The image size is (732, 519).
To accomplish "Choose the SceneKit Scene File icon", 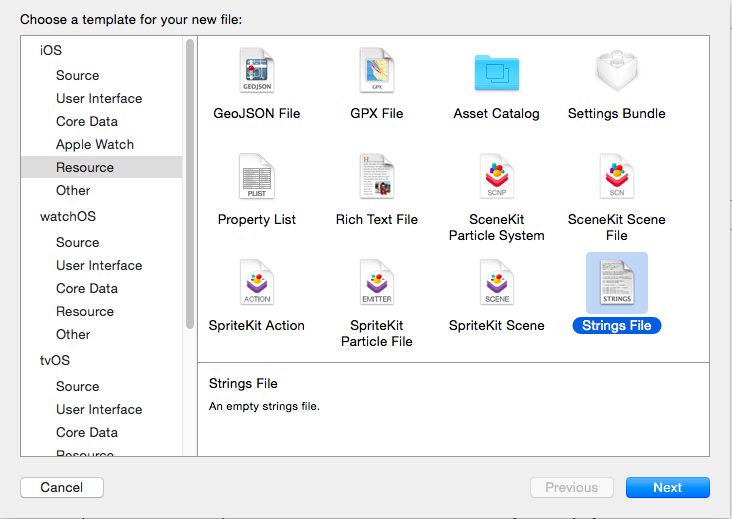I will click(616, 178).
